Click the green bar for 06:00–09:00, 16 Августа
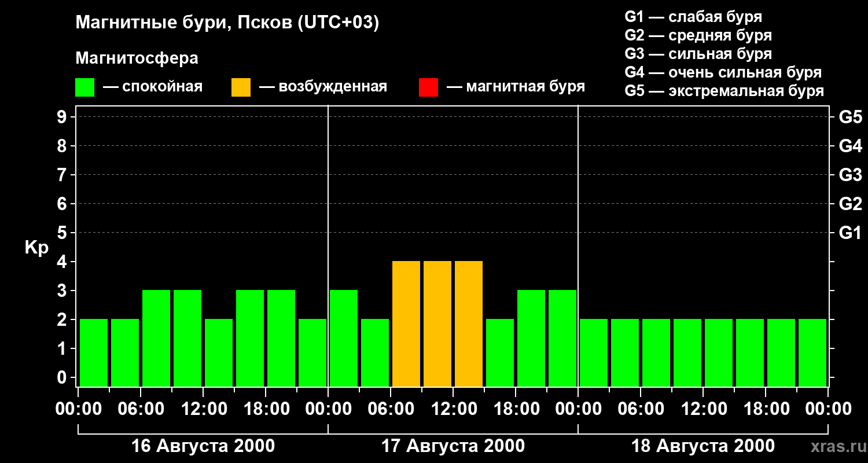Image resolution: width=868 pixels, height=463 pixels. (156, 339)
